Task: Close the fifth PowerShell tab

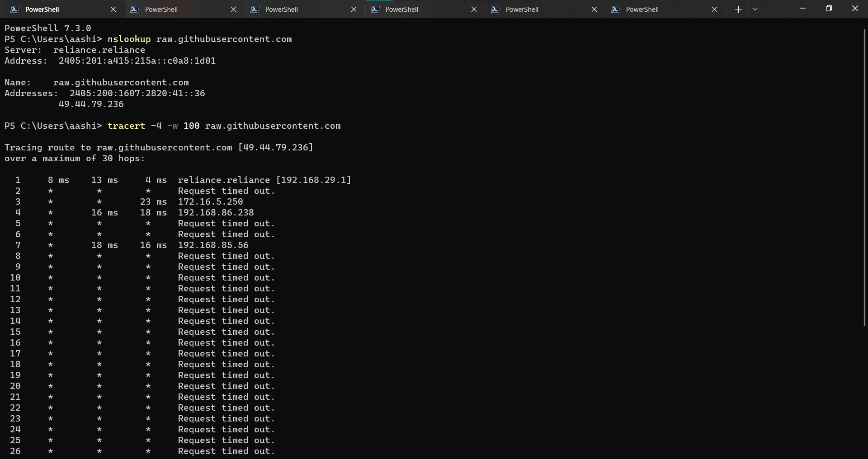Action: pos(594,9)
